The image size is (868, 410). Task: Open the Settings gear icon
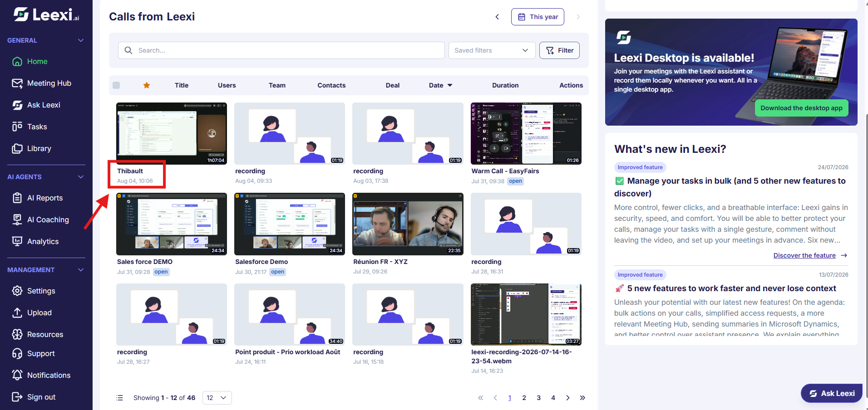[x=17, y=291]
